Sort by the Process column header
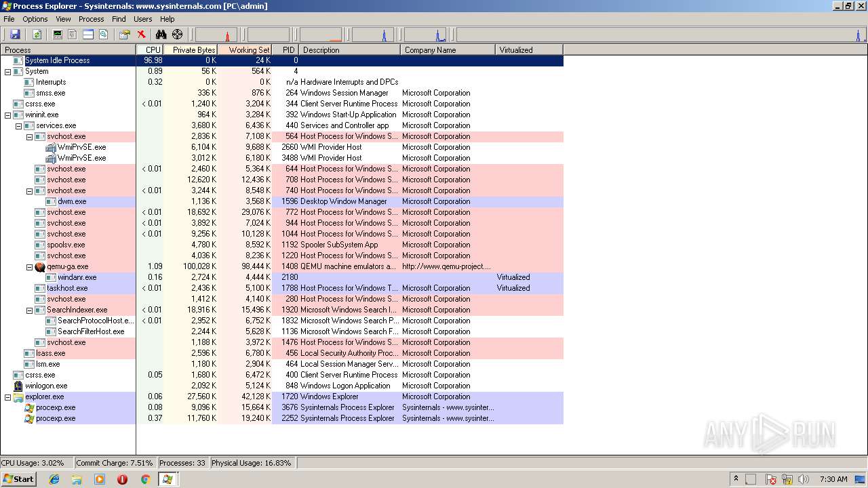Screen dimensions: 868x488 coord(68,49)
